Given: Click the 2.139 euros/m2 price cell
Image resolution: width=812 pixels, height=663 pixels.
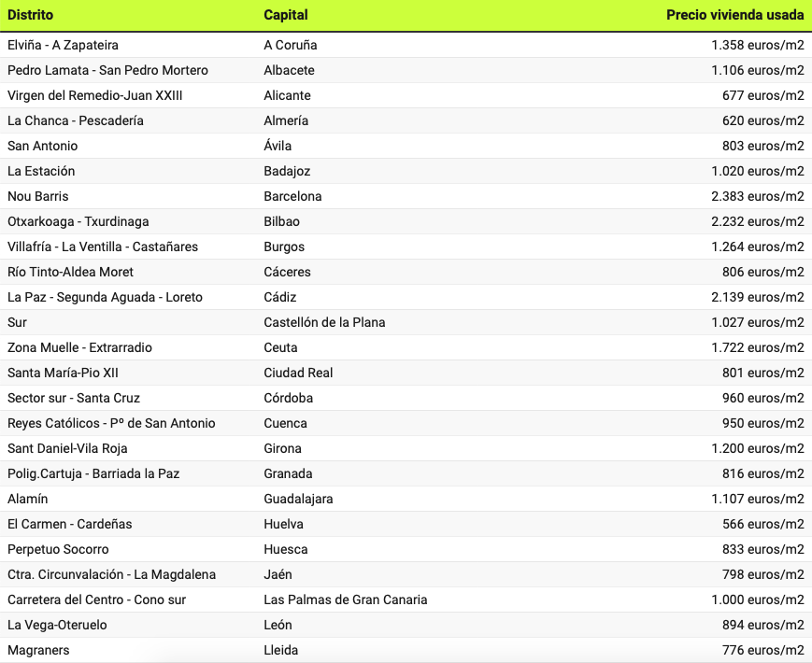Looking at the screenshot, I should click(757, 297).
